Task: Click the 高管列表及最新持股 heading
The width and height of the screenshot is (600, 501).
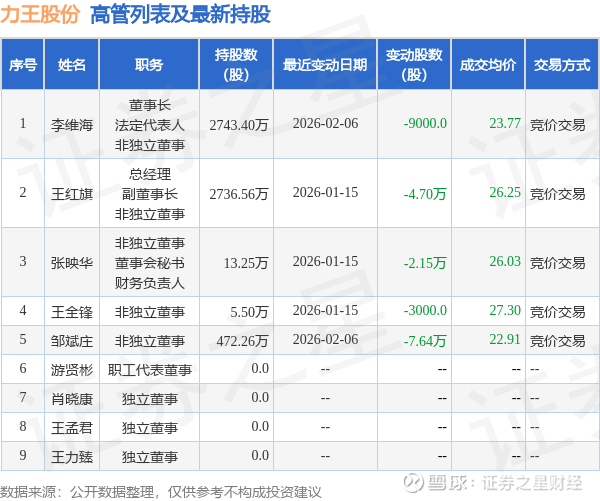Action: coord(180,15)
